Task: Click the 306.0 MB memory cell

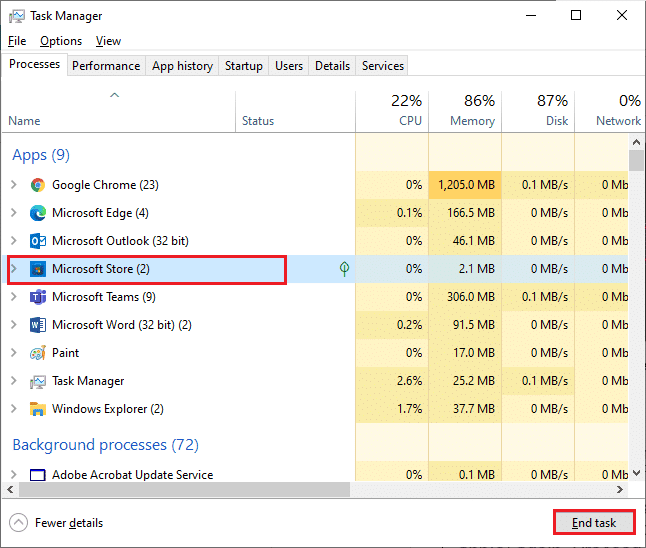Action: (465, 297)
